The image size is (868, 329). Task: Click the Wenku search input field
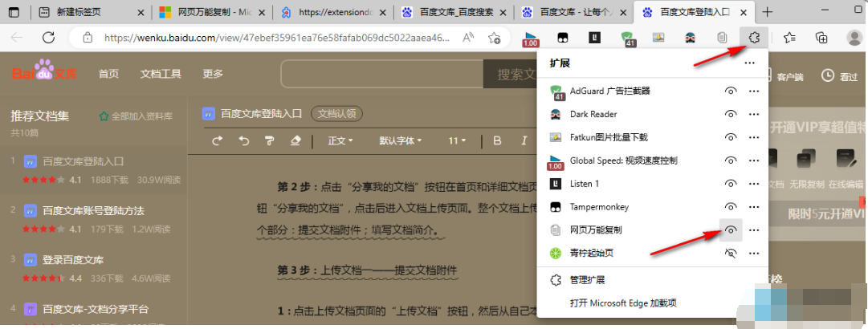382,74
